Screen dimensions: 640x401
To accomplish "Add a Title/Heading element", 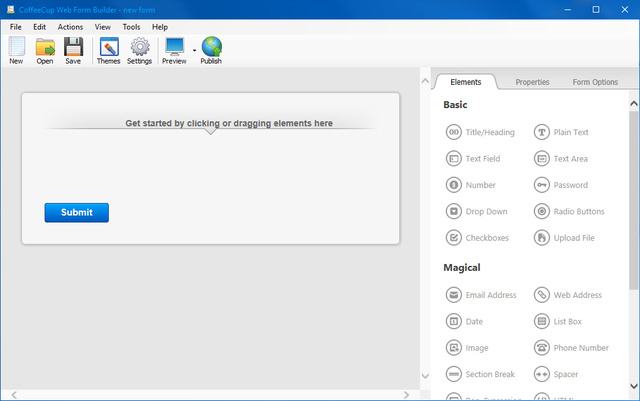I will tap(482, 132).
